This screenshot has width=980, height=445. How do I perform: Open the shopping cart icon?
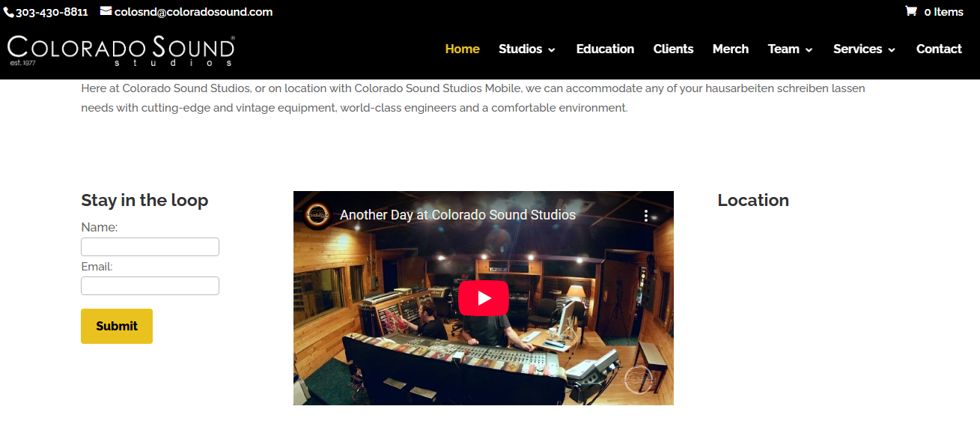[910, 11]
